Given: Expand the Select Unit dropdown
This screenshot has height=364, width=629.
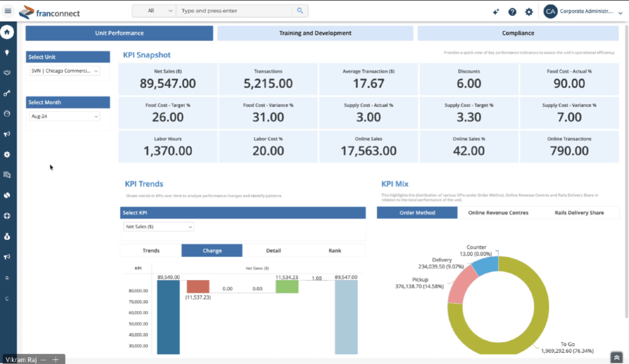Looking at the screenshot, I should pos(65,71).
